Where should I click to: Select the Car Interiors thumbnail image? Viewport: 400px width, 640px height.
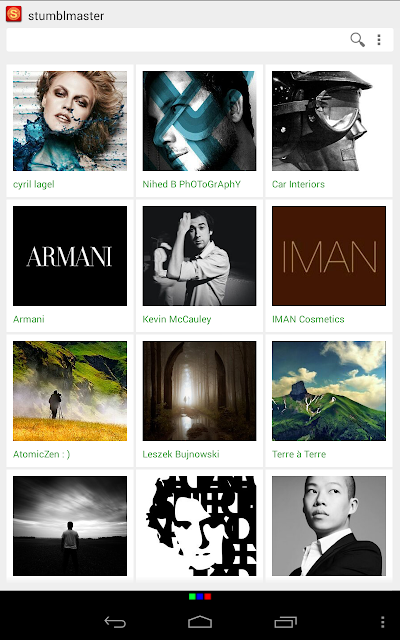pos(329,121)
